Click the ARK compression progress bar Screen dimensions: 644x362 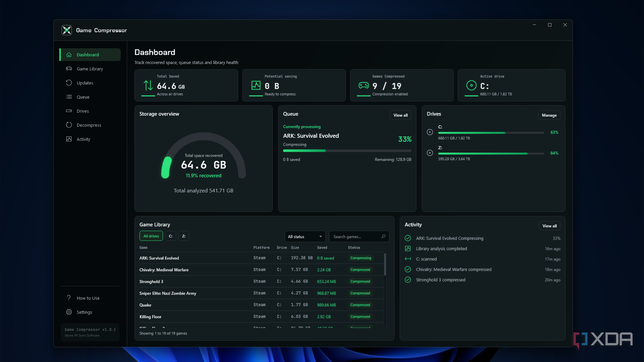(x=347, y=151)
